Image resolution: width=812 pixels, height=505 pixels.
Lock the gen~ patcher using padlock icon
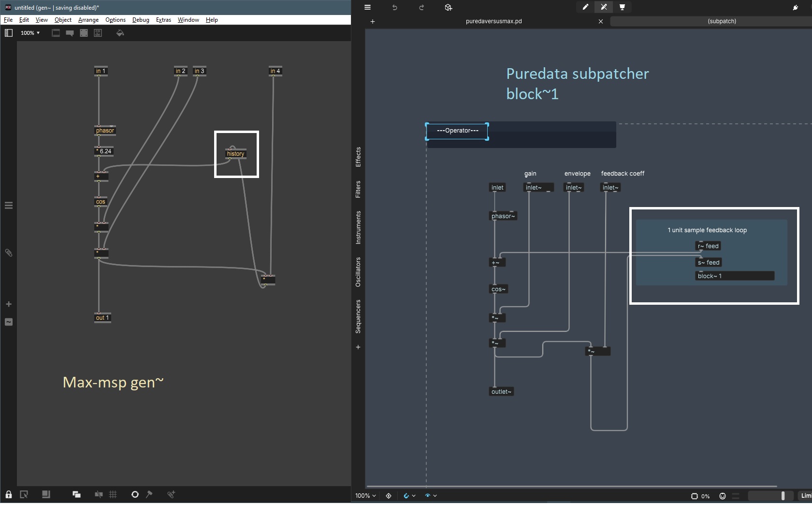tap(9, 494)
